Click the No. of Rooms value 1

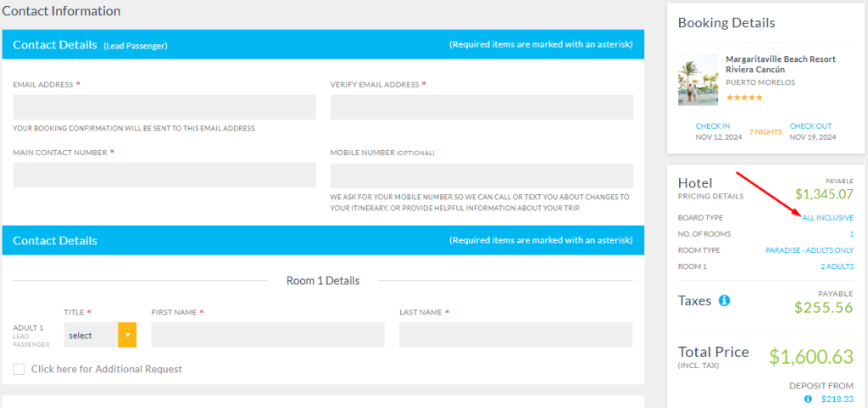[851, 234]
